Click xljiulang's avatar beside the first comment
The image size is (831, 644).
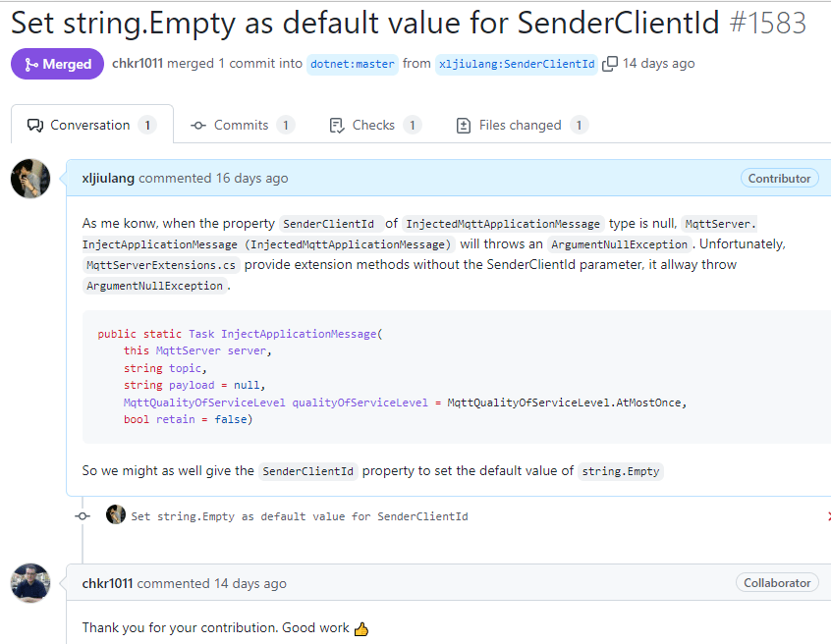tap(30, 179)
